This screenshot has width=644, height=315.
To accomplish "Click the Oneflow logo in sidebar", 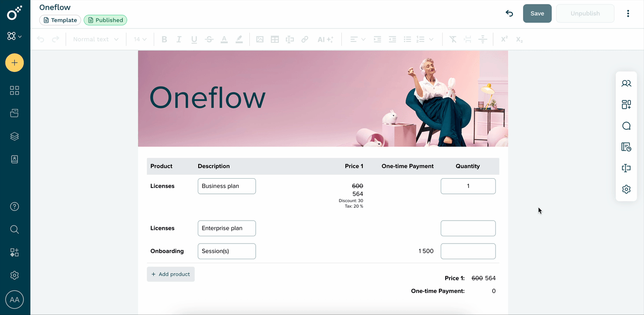I will coord(14,13).
